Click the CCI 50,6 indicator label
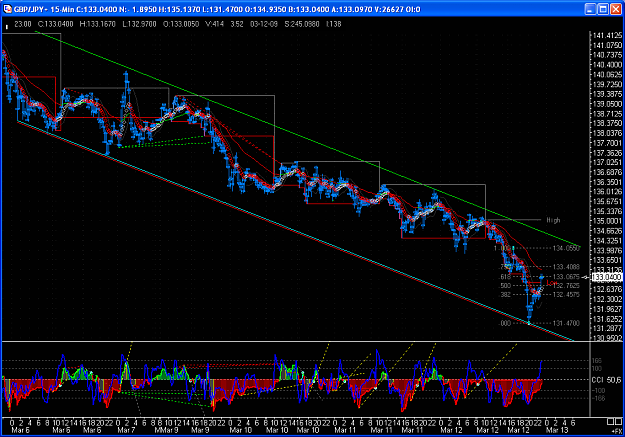This screenshot has width=625, height=437. tap(606, 380)
